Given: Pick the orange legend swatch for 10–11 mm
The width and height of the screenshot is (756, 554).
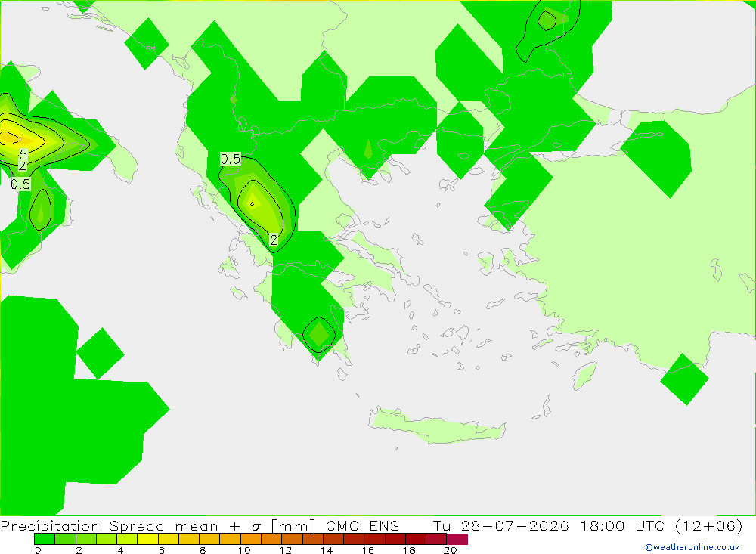Looking at the screenshot, I should click(x=251, y=539).
